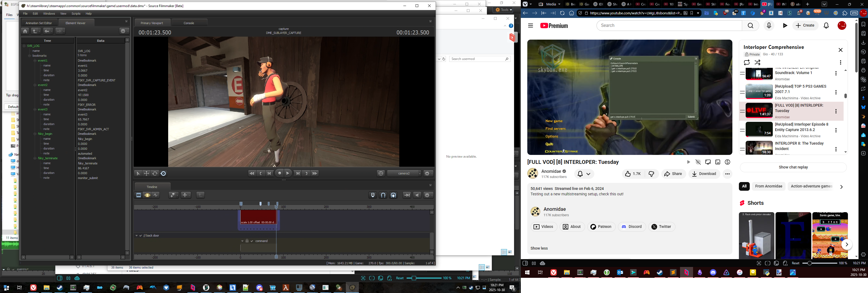Click Show chat replay button

[x=793, y=167]
